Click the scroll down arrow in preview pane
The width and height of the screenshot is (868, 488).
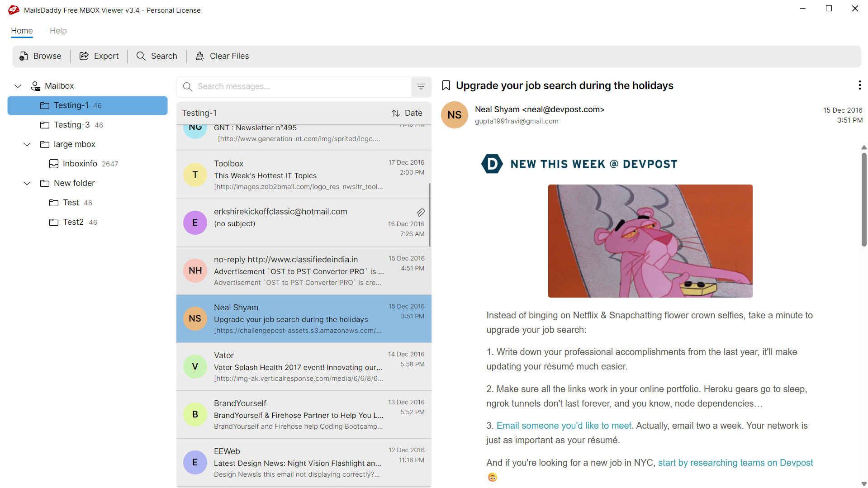(x=864, y=484)
